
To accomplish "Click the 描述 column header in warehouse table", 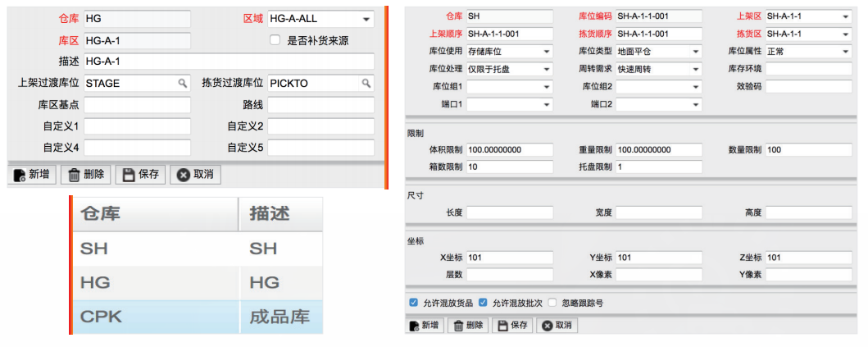I will [271, 213].
